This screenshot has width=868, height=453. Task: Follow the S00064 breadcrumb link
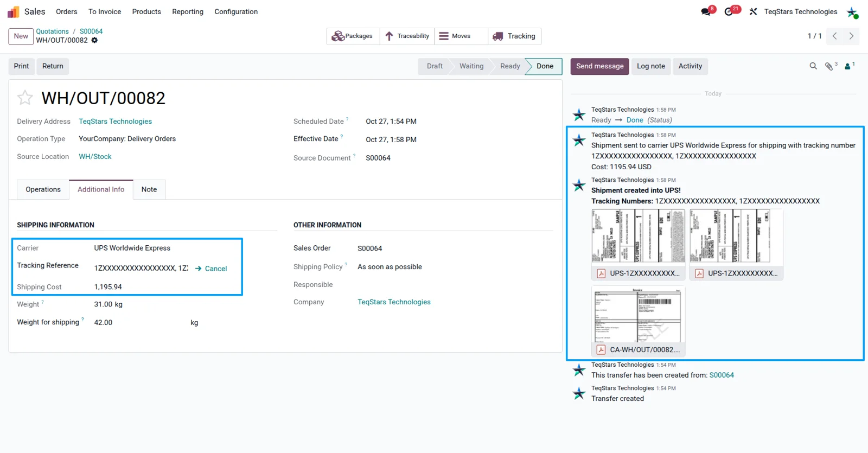pos(91,31)
